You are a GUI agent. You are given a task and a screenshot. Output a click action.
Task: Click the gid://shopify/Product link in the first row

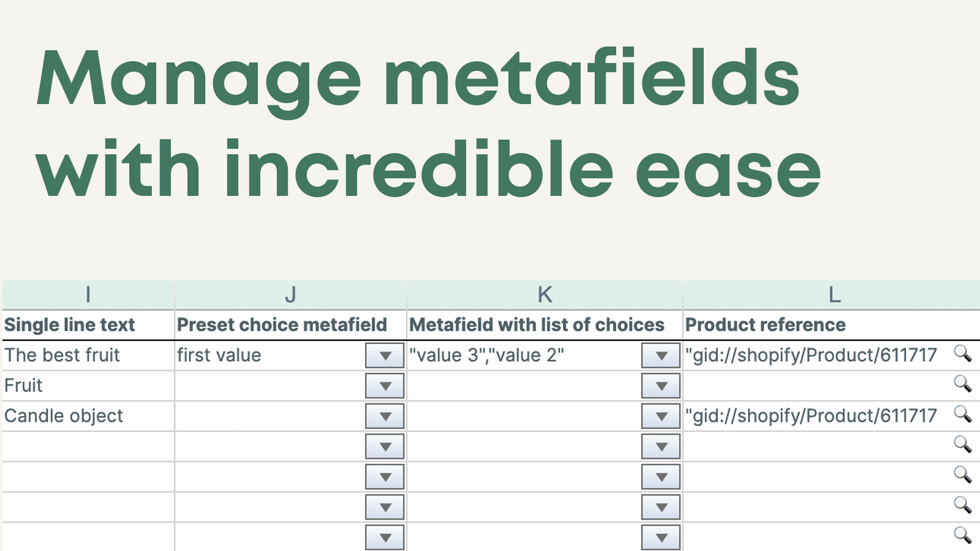click(x=810, y=355)
